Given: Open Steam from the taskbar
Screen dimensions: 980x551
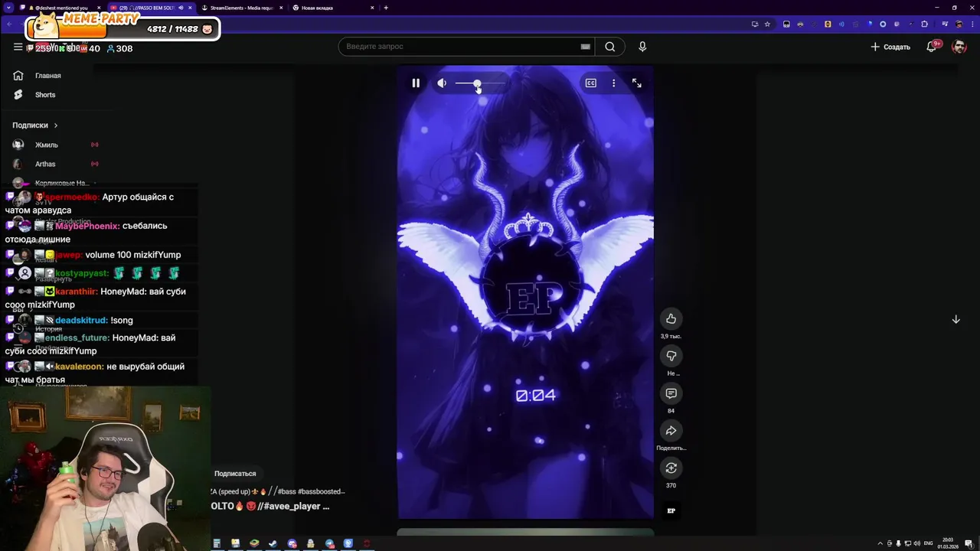Looking at the screenshot, I should (273, 543).
